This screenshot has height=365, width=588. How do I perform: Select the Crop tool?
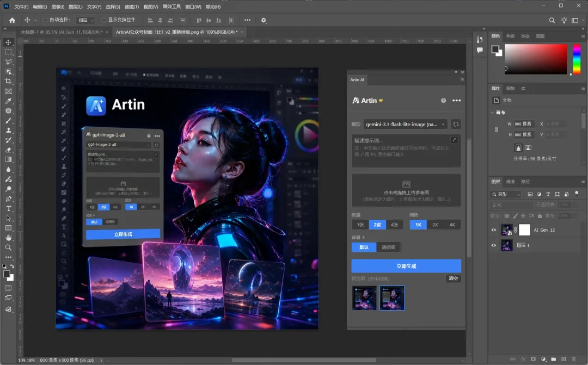(8, 81)
